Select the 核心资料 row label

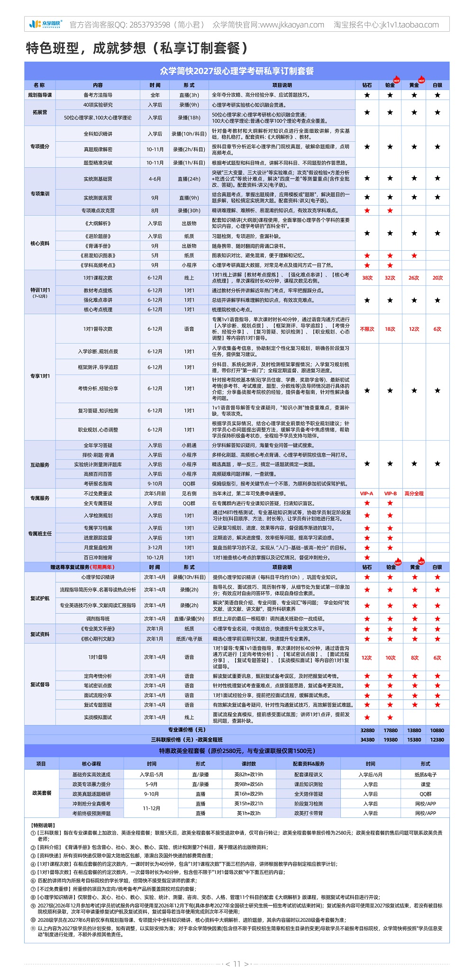click(40, 244)
